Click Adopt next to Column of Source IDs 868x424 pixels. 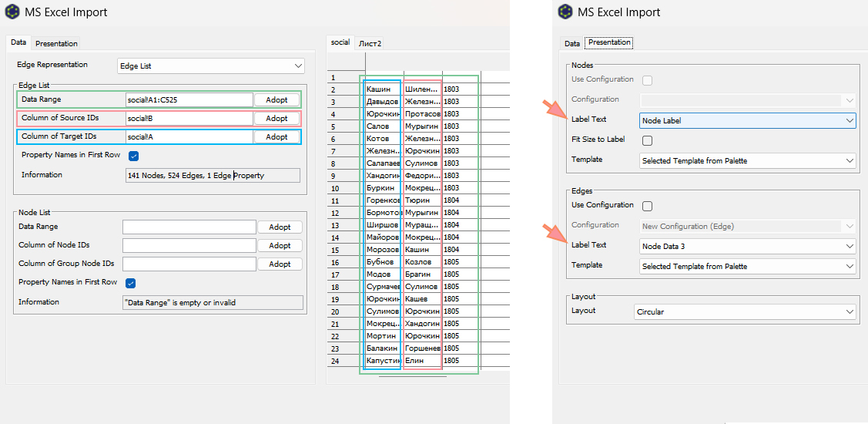pyautogui.click(x=276, y=119)
